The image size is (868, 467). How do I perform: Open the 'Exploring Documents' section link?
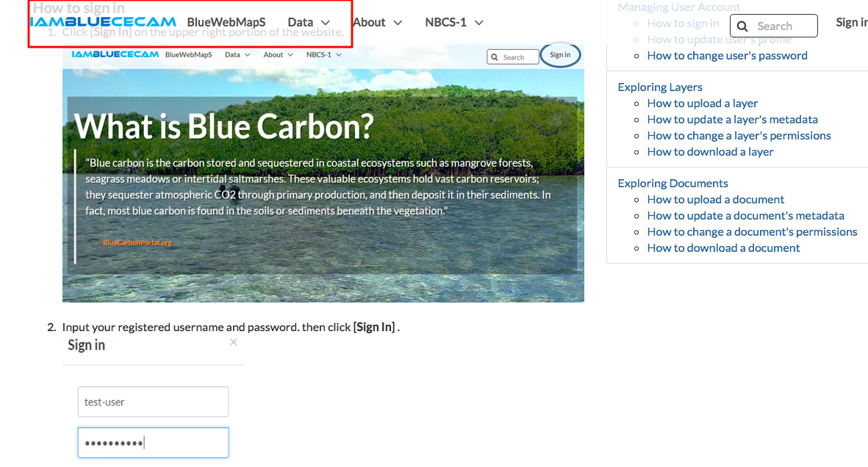pos(672,183)
